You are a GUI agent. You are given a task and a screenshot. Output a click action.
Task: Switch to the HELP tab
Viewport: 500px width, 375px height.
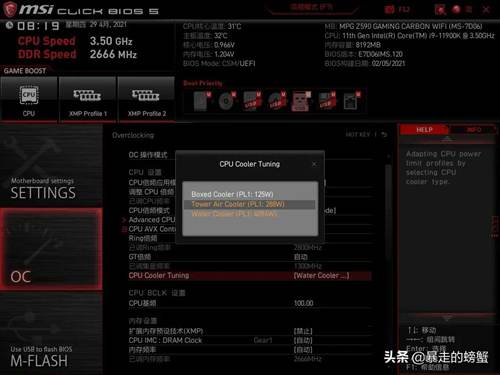pos(424,130)
